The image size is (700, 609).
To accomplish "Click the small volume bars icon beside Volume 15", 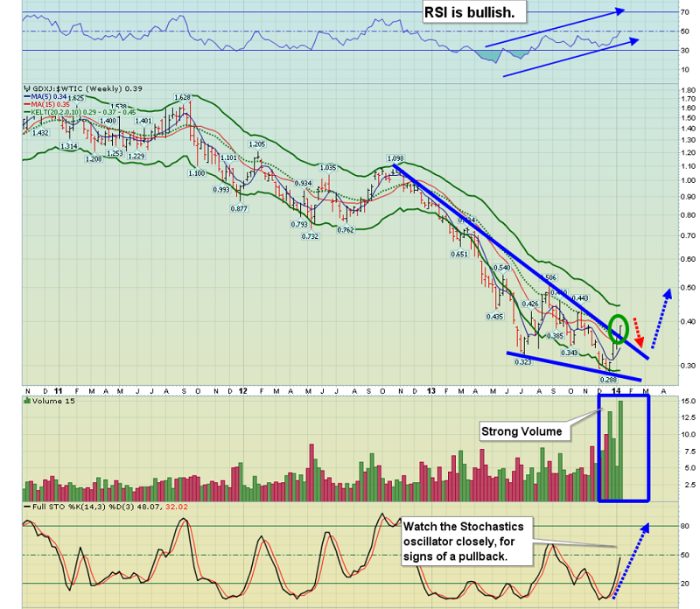I will pyautogui.click(x=26, y=401).
